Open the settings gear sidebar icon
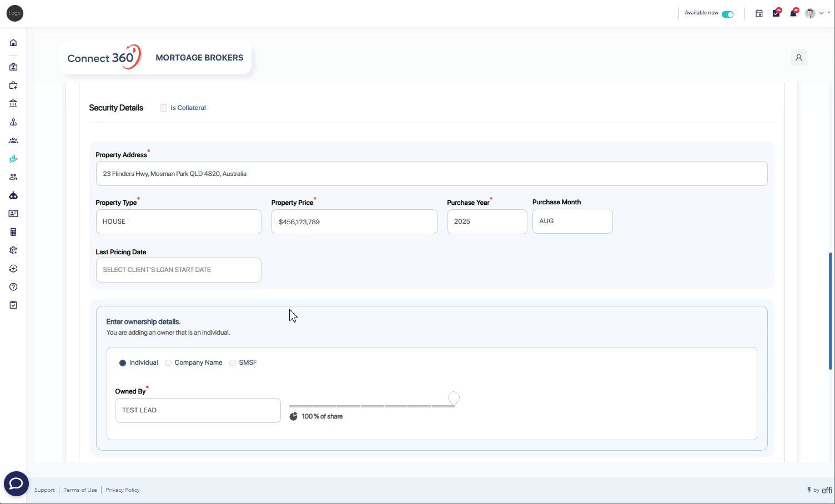Viewport: 835px width, 504px height. [x=13, y=250]
